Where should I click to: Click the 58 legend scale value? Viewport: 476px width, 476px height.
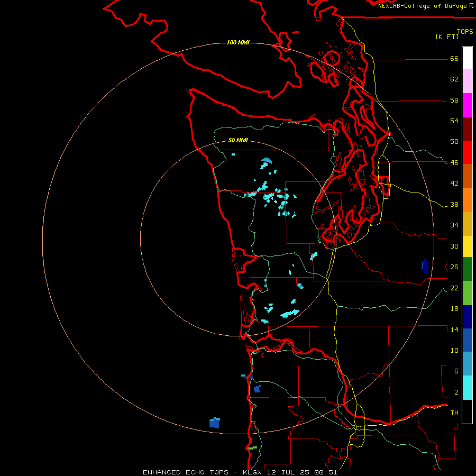pos(454,100)
